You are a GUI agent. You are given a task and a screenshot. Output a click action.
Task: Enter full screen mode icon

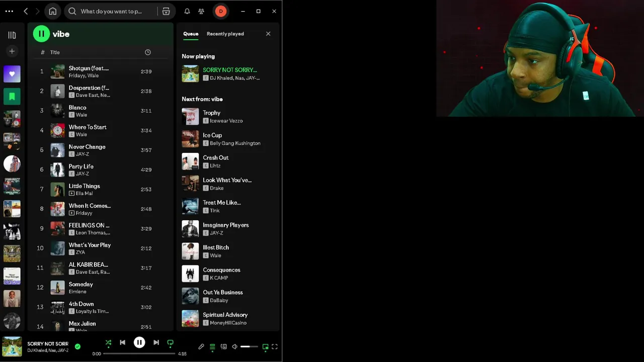[275, 346]
